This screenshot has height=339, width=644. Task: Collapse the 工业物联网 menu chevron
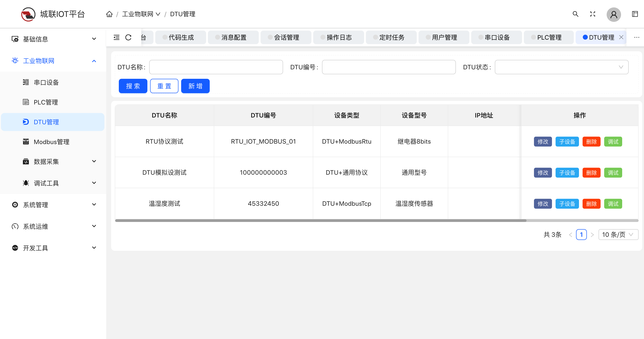point(94,61)
